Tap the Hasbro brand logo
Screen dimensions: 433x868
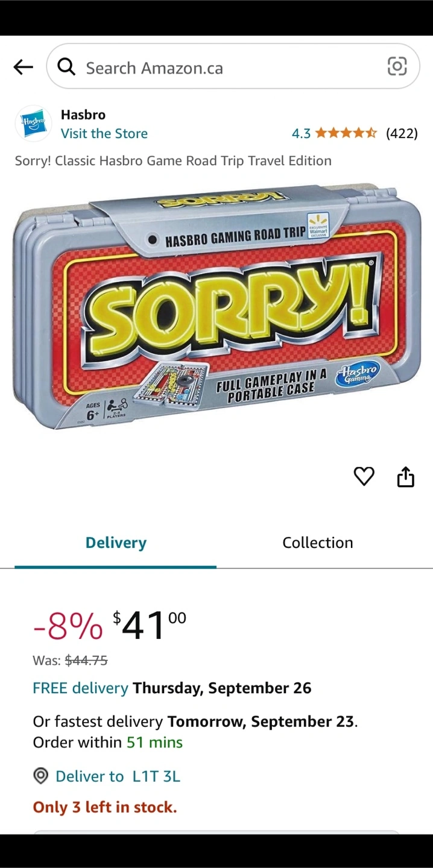point(33,123)
